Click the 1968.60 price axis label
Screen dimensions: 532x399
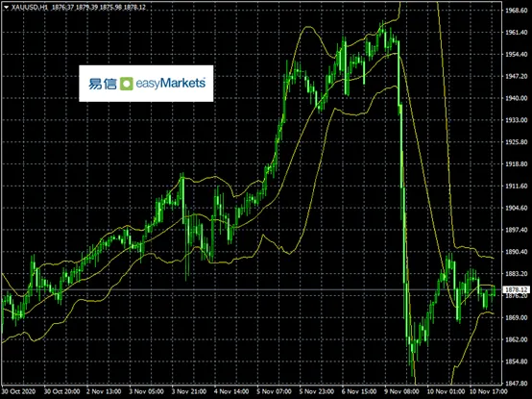coord(517,11)
